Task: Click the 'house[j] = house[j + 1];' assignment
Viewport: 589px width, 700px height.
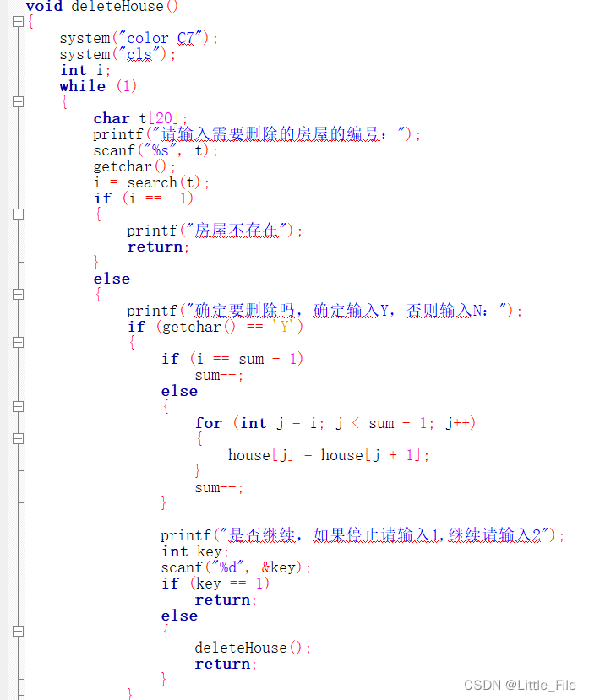Action: [329, 455]
